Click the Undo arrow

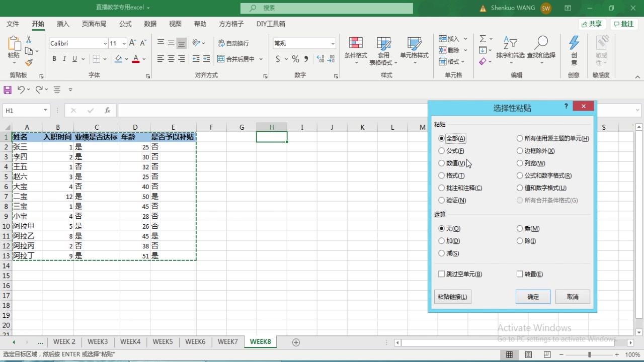coord(21,89)
